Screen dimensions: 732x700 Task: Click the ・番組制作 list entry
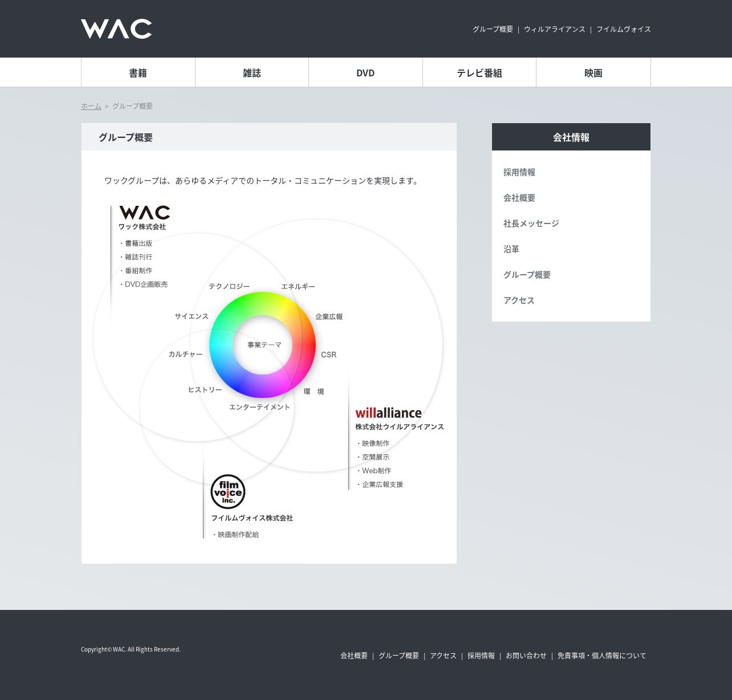[x=136, y=270]
